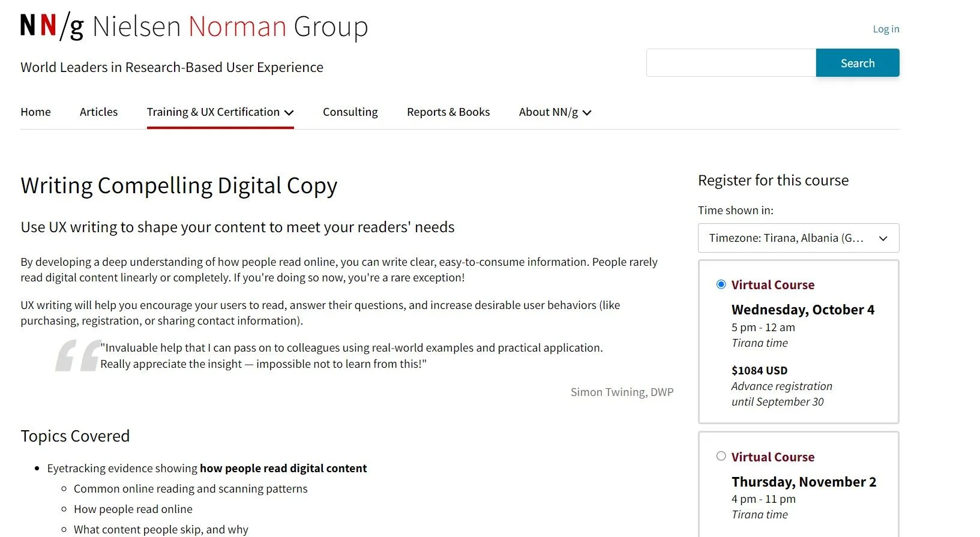
Task: Go to the Articles page
Action: 98,112
